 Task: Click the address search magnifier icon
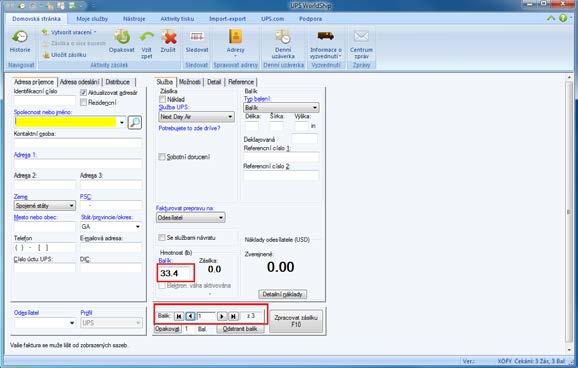tap(135, 122)
